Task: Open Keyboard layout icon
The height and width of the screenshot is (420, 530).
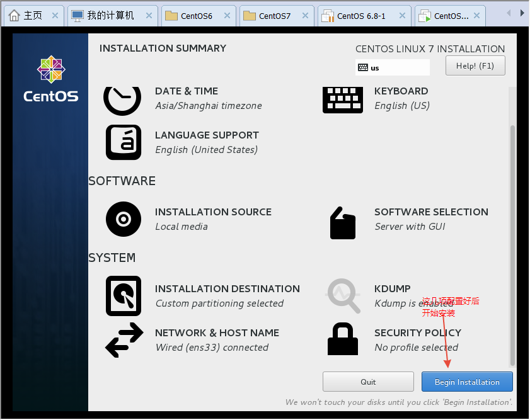Action: click(x=342, y=100)
